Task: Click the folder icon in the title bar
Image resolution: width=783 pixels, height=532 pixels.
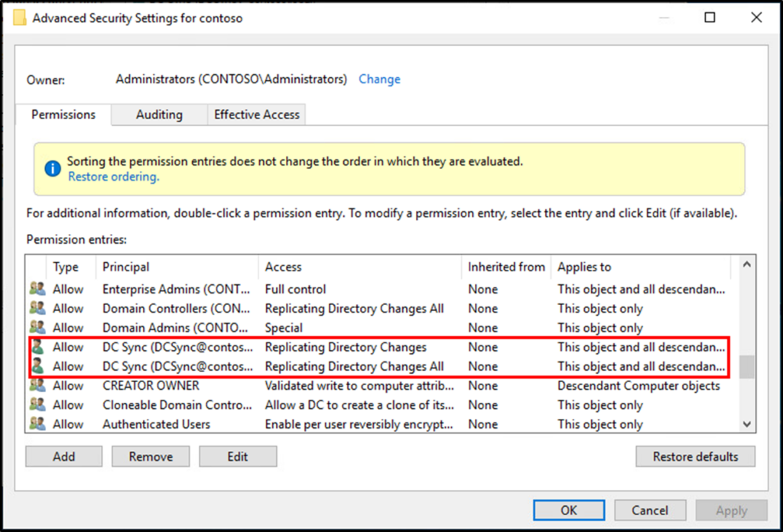Action: (18, 17)
